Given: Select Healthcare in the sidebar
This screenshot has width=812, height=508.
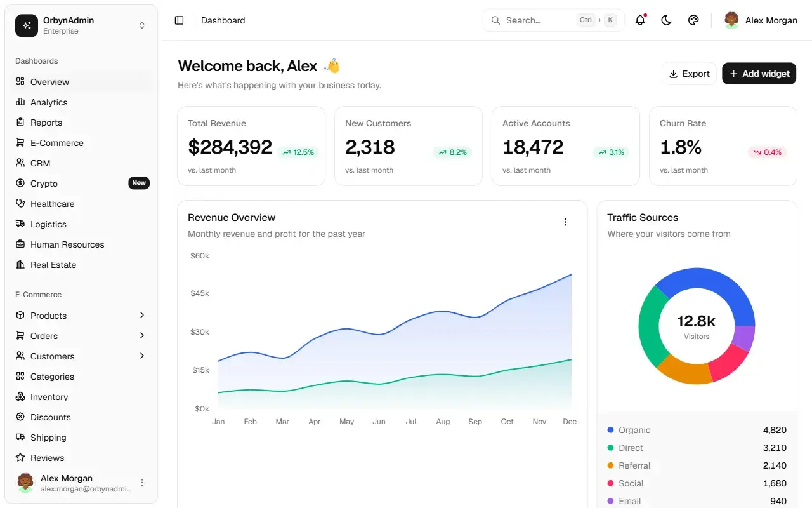Looking at the screenshot, I should tap(81, 204).
